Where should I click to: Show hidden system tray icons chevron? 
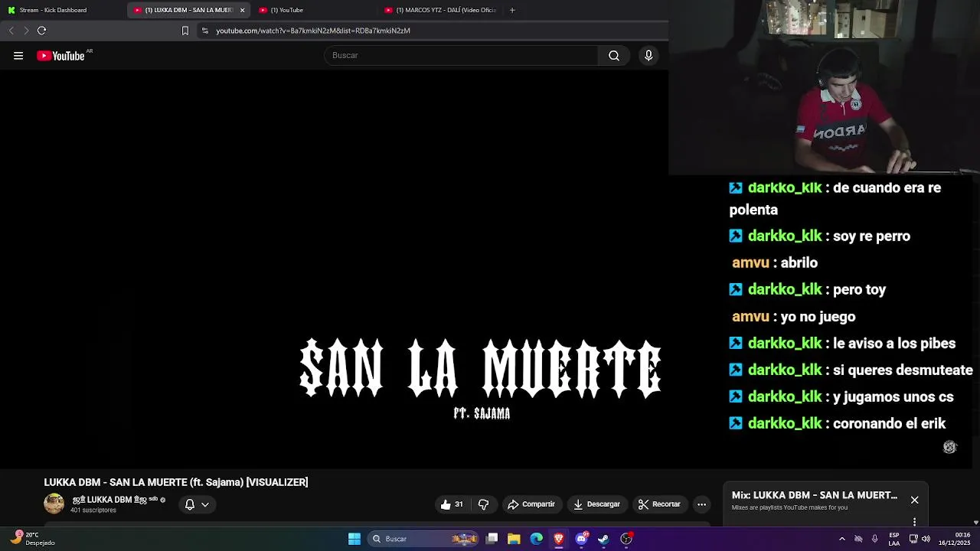pyautogui.click(x=842, y=539)
